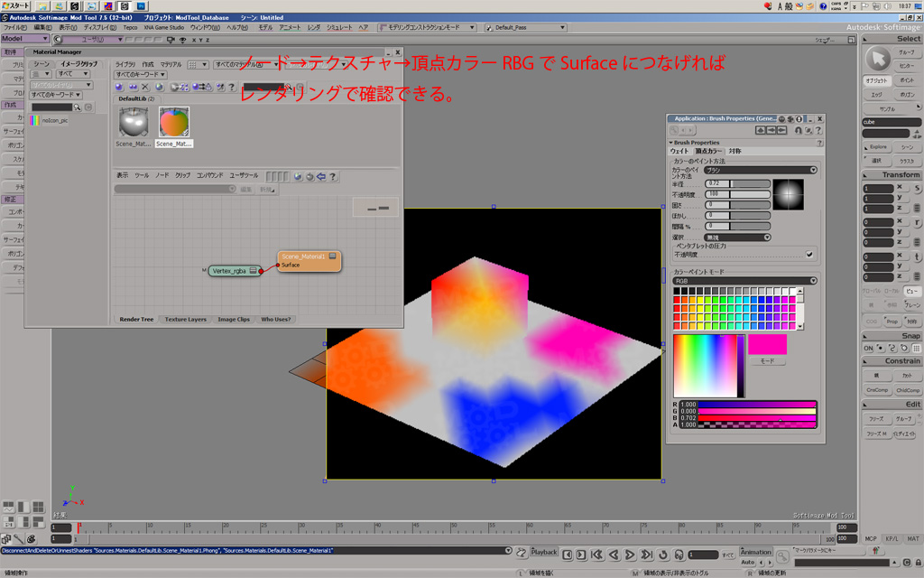
Task: Click the magenta current color swatch
Action: point(767,344)
